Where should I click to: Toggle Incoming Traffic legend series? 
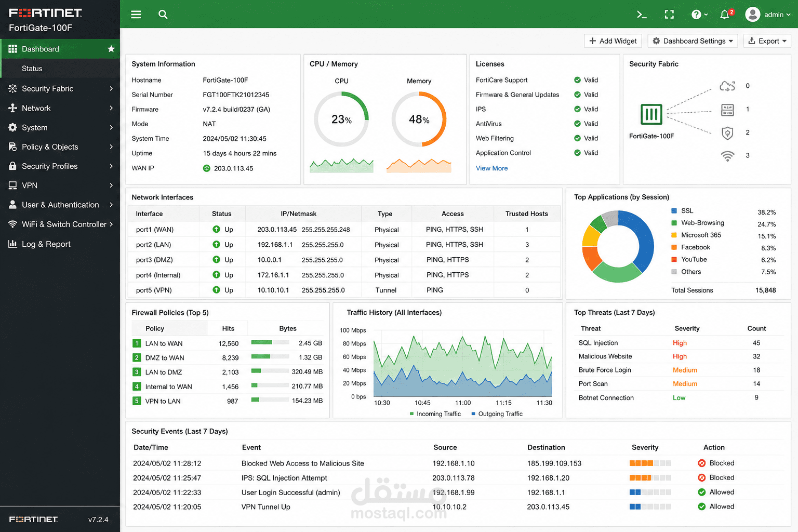pyautogui.click(x=435, y=414)
